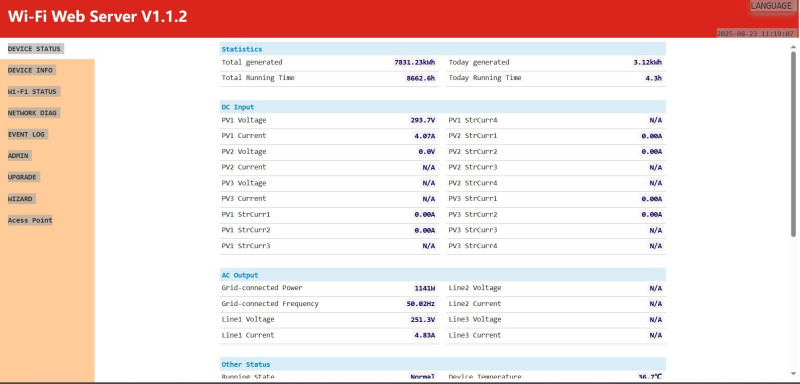The height and width of the screenshot is (384, 800).
Task: Click the Wi-Fi Web Server V1.1.2 title
Action: point(97,17)
